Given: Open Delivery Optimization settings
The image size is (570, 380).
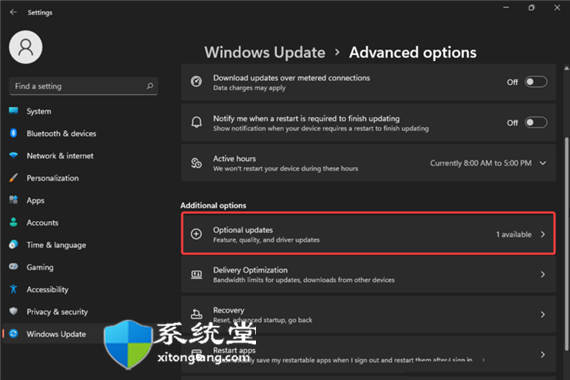Looking at the screenshot, I should (368, 274).
